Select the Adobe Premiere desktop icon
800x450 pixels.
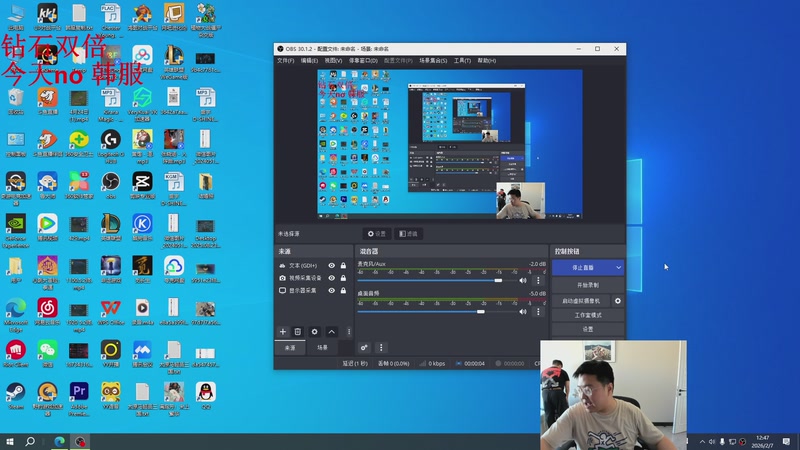(x=79, y=398)
